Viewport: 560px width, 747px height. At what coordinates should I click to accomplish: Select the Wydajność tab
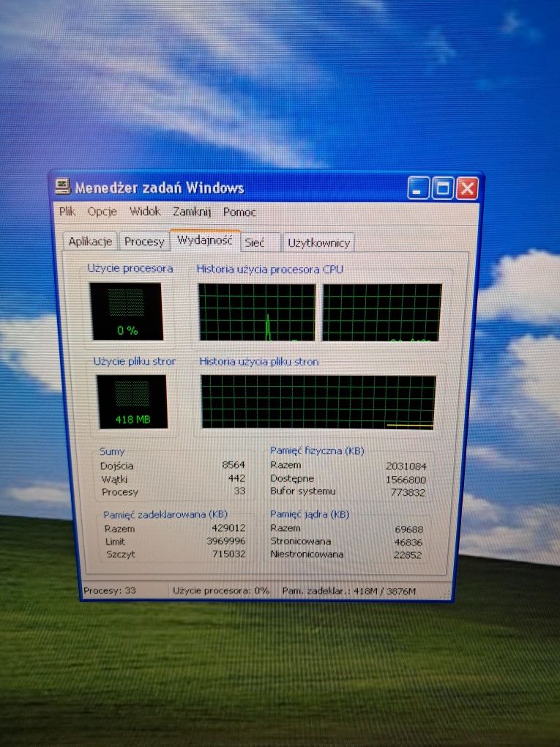(205, 239)
